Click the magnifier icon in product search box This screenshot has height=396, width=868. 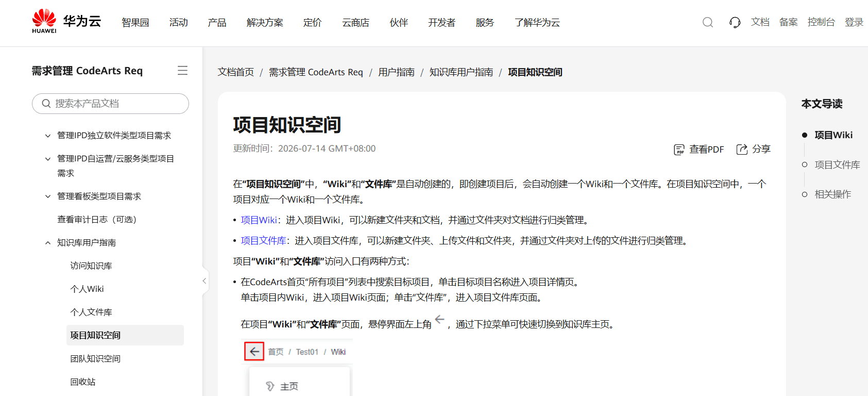[46, 104]
